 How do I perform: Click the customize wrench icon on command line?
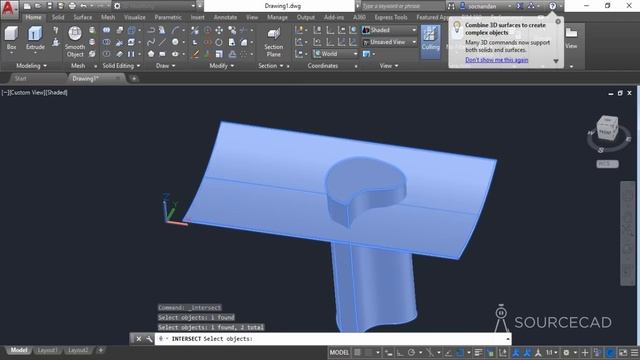(149, 339)
